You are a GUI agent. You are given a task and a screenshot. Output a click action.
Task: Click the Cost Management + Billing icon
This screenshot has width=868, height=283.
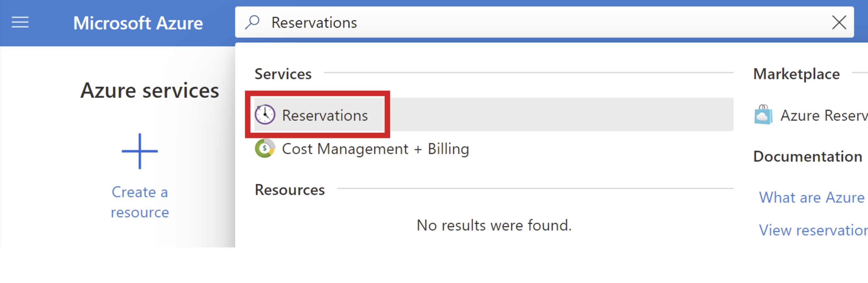[x=265, y=148]
